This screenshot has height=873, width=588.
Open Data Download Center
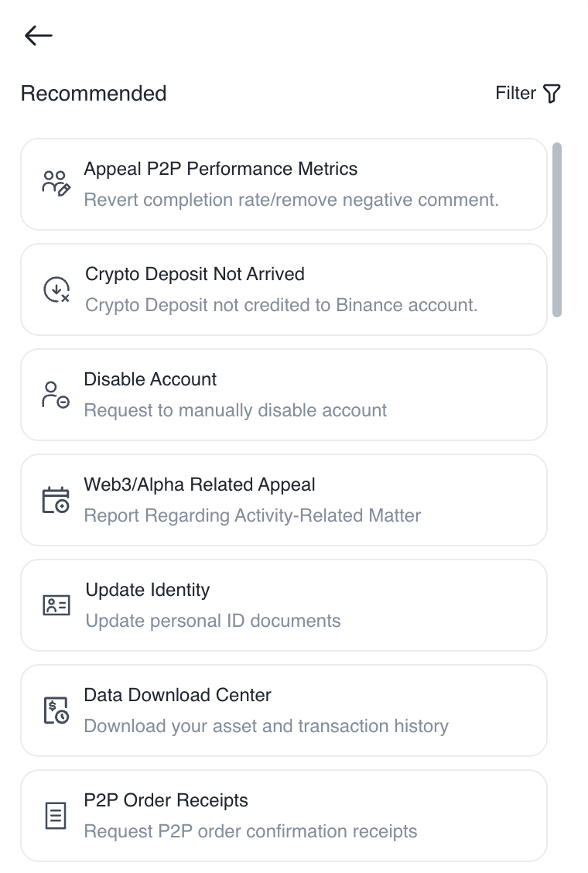284,710
